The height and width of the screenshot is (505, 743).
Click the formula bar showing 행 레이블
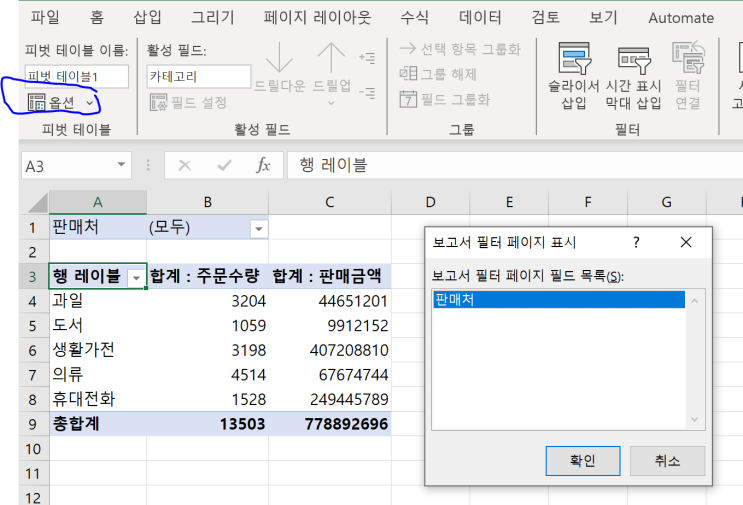tap(514, 165)
